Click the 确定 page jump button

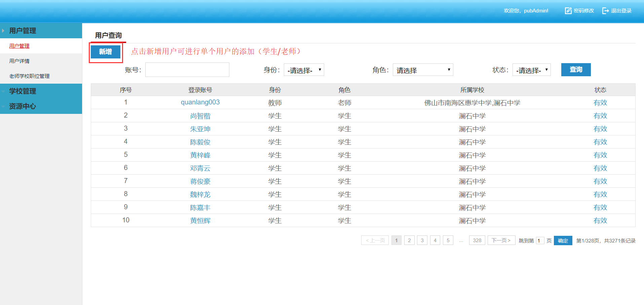pyautogui.click(x=563, y=241)
